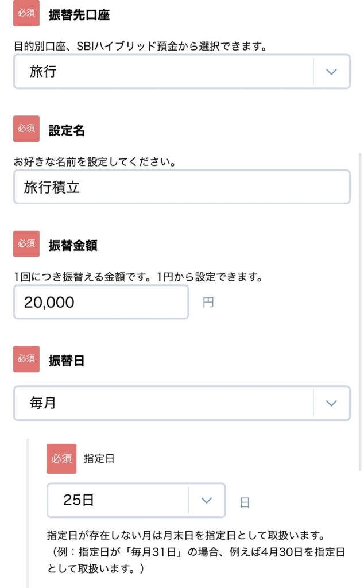
Task: Click the chevron in the 25日 day dropdown
Action: (x=207, y=500)
